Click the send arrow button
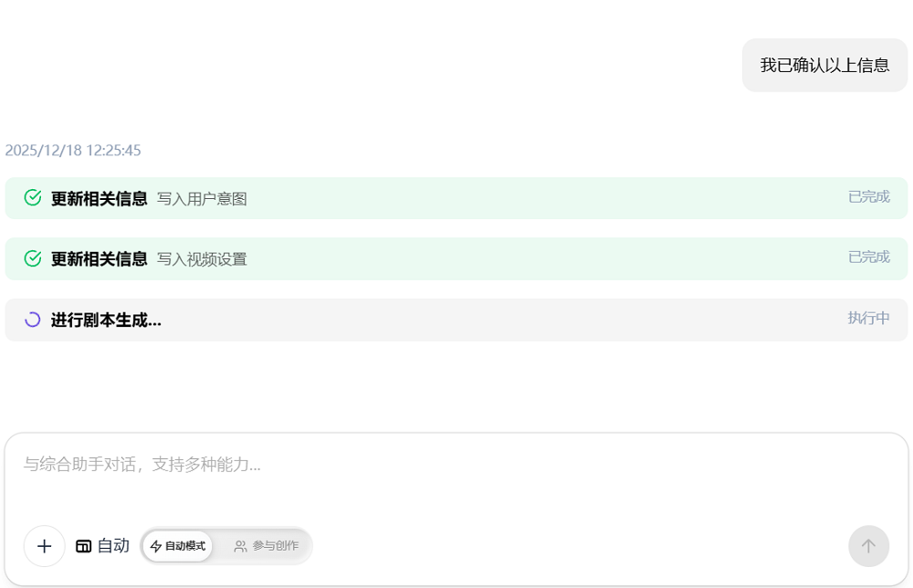 (x=868, y=546)
